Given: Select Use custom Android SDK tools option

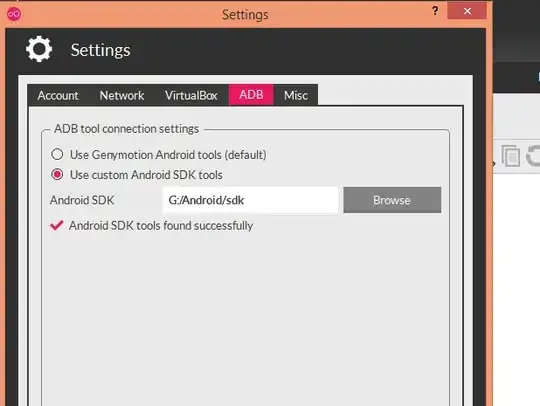Looking at the screenshot, I should (x=57, y=175).
